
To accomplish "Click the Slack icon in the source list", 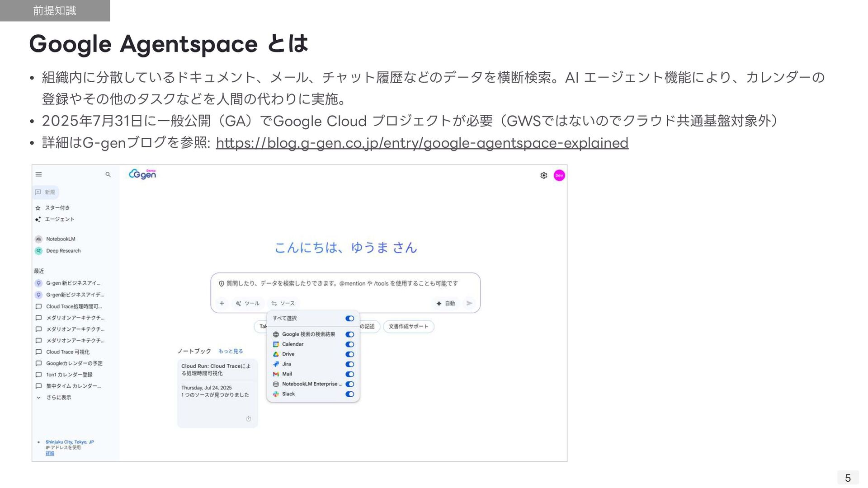I will [276, 394].
